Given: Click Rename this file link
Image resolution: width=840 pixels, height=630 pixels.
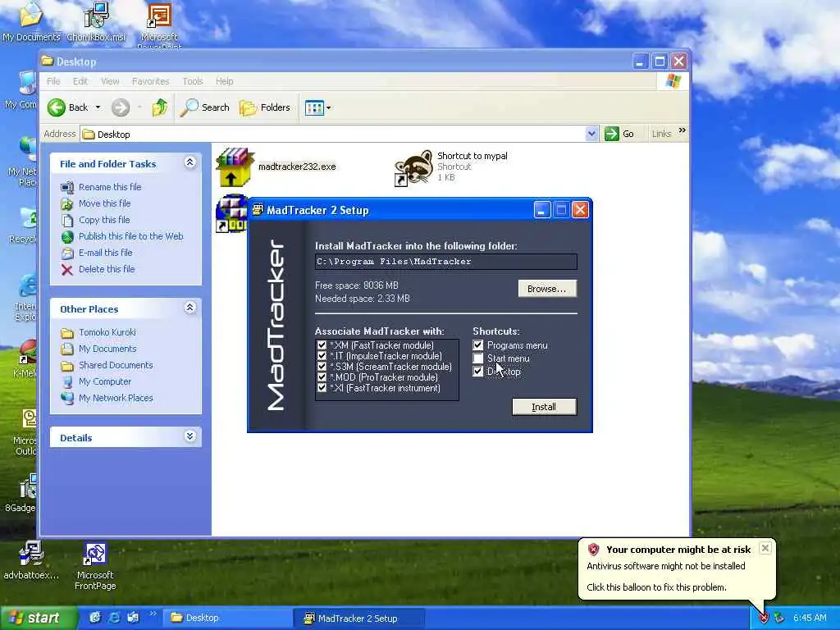Looking at the screenshot, I should pos(110,187).
